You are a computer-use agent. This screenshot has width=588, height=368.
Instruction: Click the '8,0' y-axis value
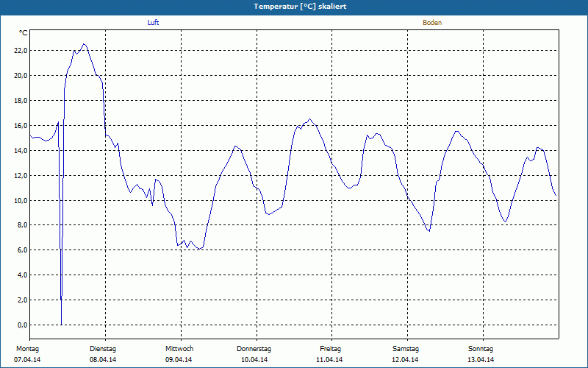22,225
